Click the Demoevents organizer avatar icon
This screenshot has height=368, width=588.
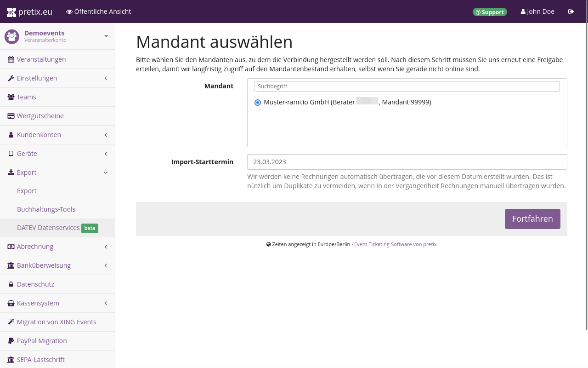(x=12, y=36)
